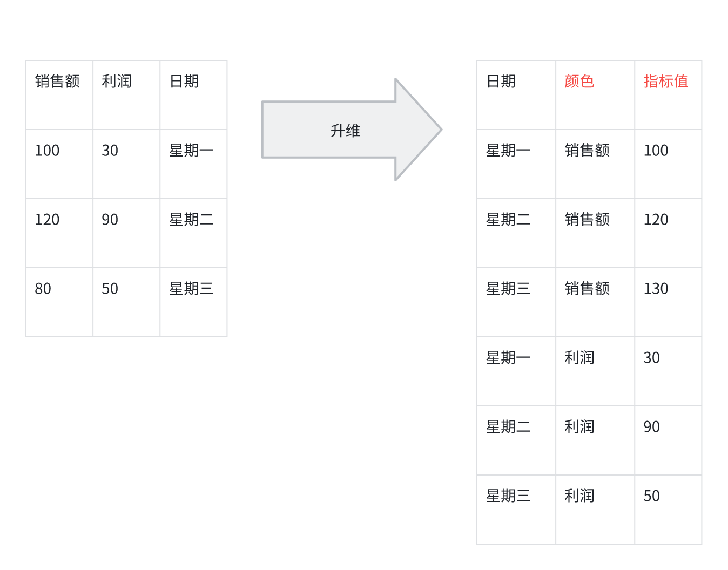Screen dimensions: 728x570
Task: Select 销售额 header in the left table
Action: click(57, 82)
